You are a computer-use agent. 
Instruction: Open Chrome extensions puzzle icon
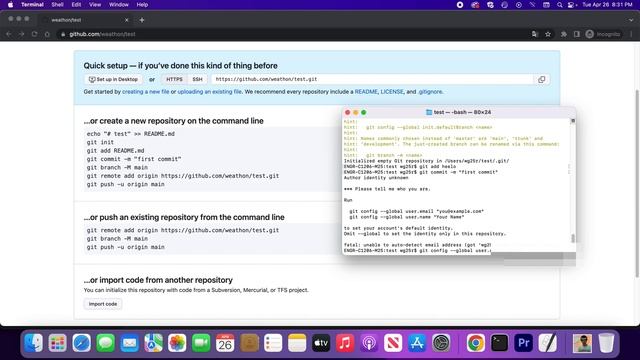(564, 34)
